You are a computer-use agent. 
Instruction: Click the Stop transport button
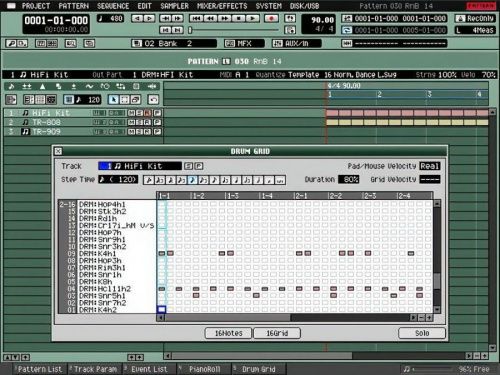239,19
